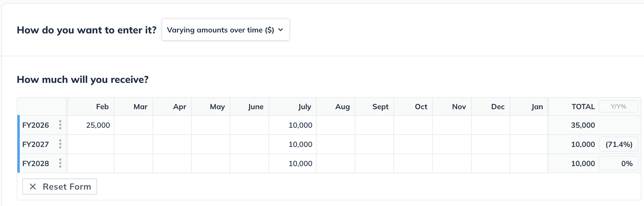Click the X icon on Reset Form
The height and width of the screenshot is (206, 644).
[x=33, y=187]
